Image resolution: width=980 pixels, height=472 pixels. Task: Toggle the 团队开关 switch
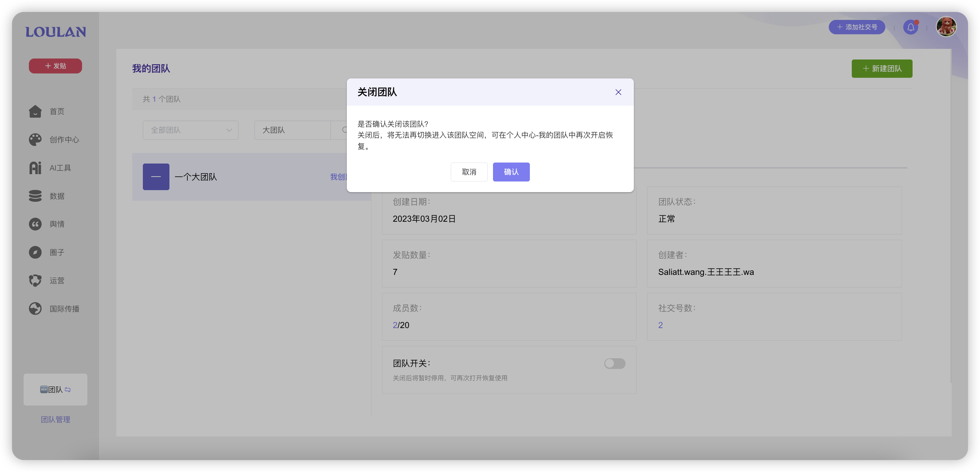click(x=614, y=364)
